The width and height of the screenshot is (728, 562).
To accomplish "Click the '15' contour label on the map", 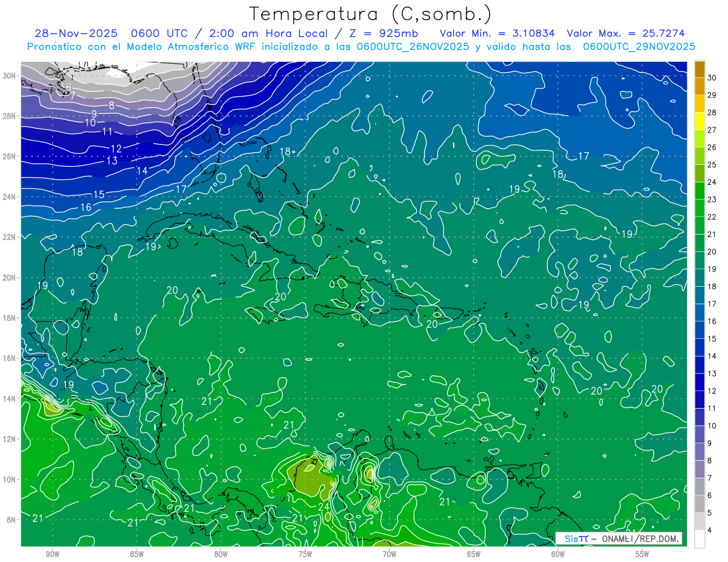I will 99,195.
